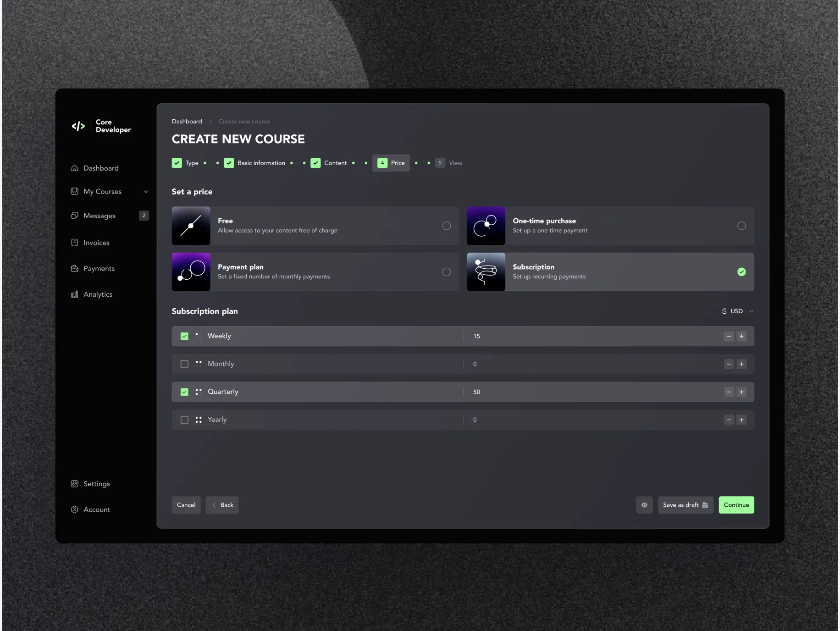This screenshot has height=631, width=840.
Task: Open Invoices from the sidebar
Action: pyautogui.click(x=96, y=243)
